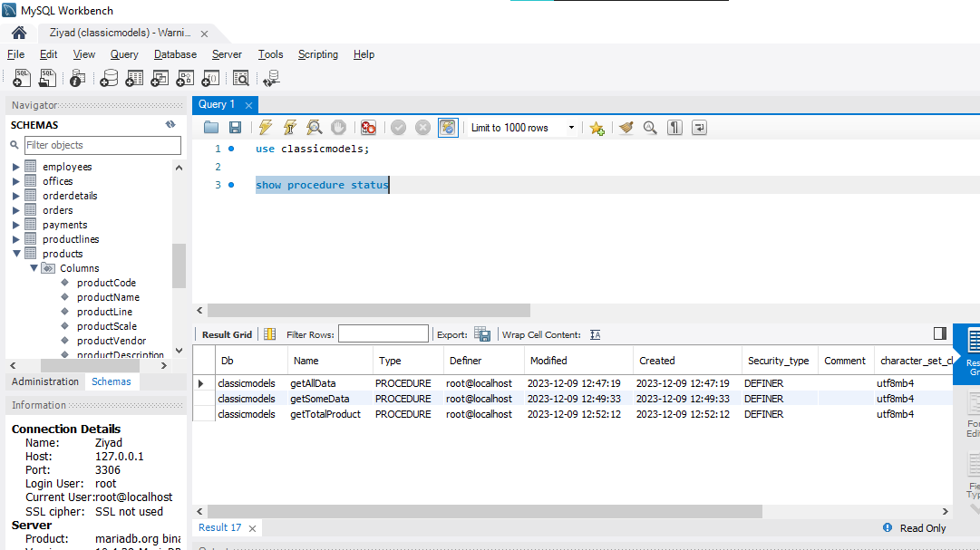Viewport: 980px width, 550px height.
Task: Select the Query 1 editor tab
Action: tap(217, 104)
